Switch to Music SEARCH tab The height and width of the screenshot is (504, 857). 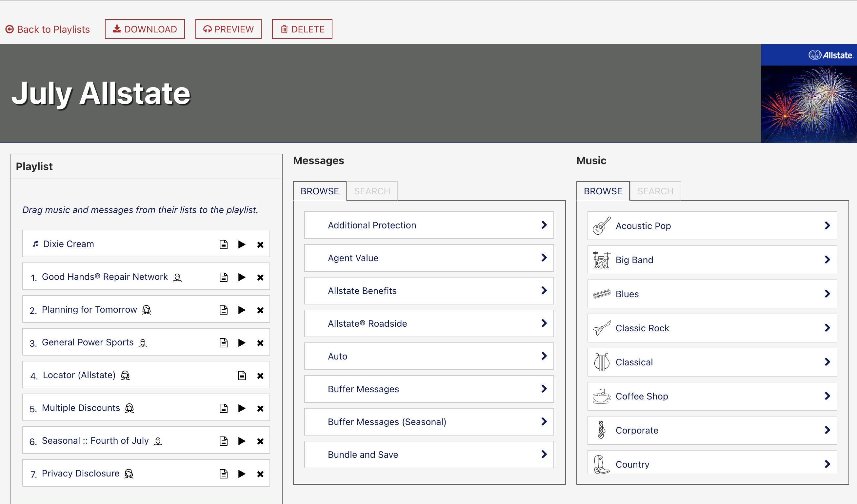[x=655, y=191]
